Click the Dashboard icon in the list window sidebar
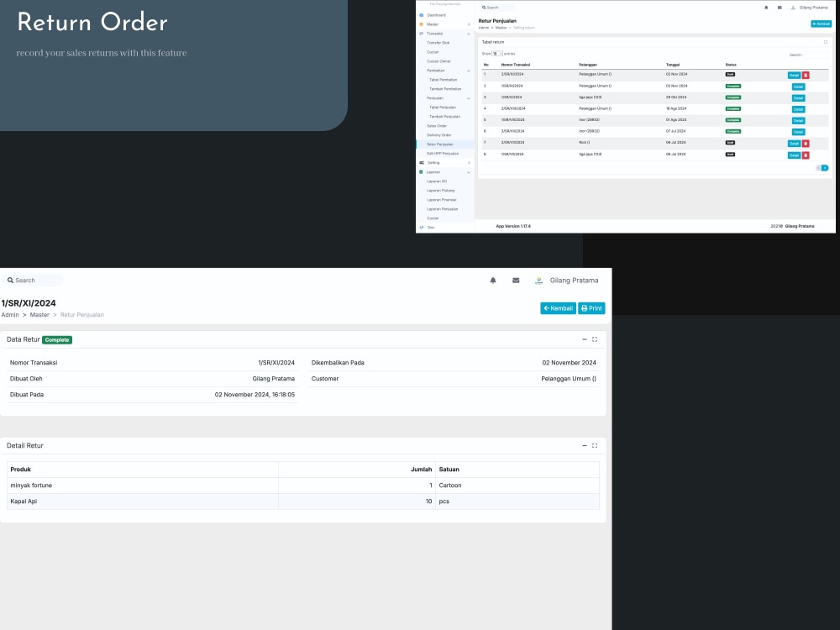 pyautogui.click(x=421, y=15)
